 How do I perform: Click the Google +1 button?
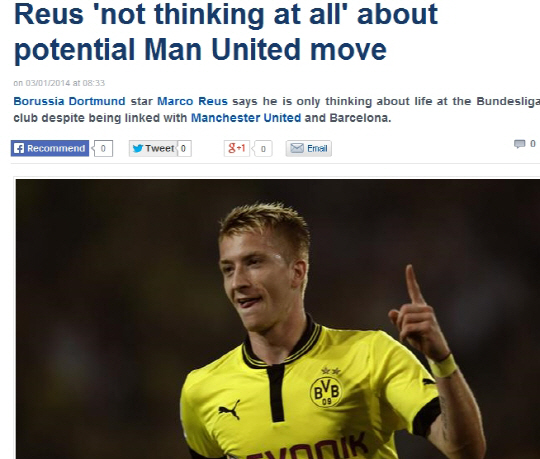tap(237, 148)
